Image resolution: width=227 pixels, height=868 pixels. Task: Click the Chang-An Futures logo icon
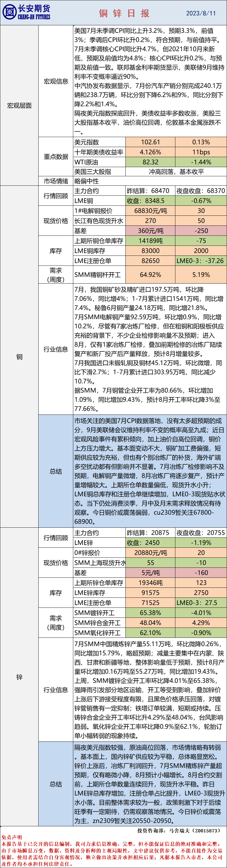9,12
